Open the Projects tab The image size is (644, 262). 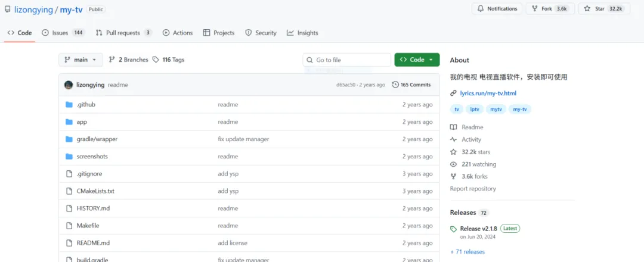point(219,33)
